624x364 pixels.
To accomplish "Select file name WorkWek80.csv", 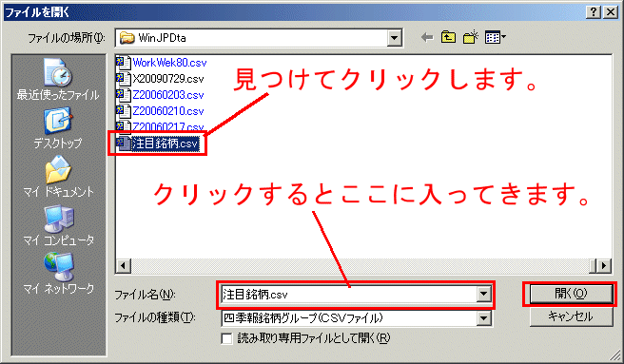I will pos(169,63).
